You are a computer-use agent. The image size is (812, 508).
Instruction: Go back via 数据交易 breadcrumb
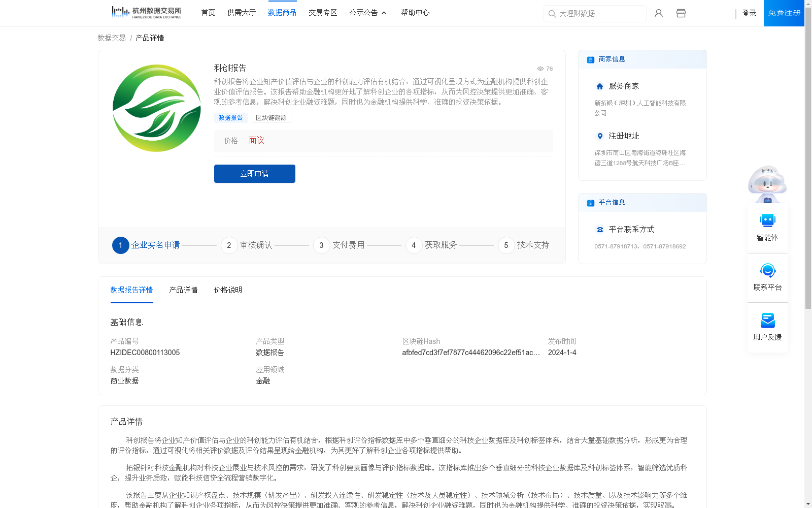point(112,38)
